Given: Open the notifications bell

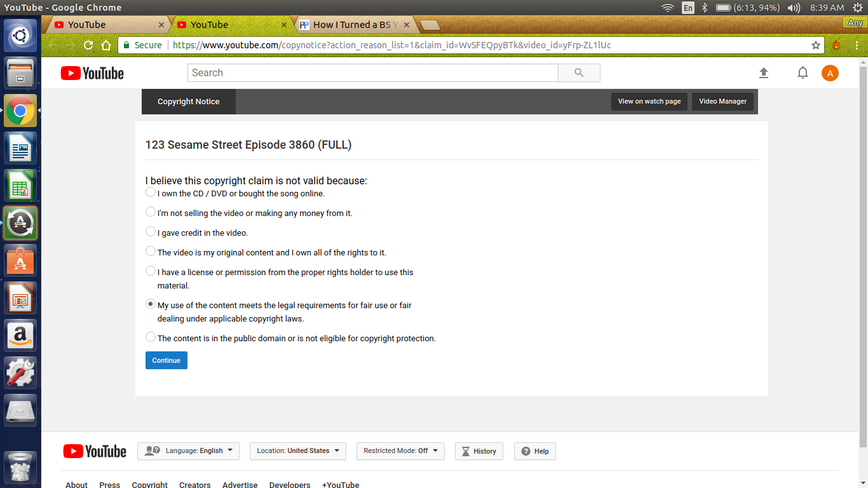Looking at the screenshot, I should [803, 73].
